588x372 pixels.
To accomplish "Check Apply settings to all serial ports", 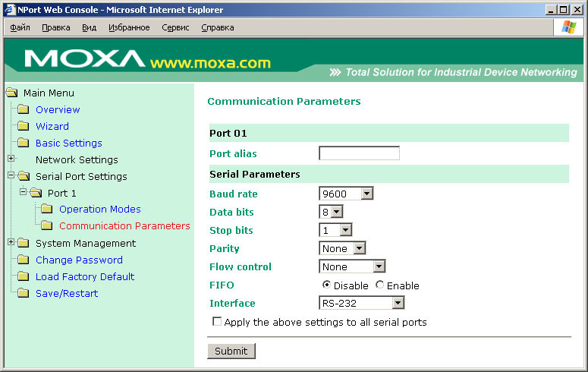I will [x=218, y=322].
